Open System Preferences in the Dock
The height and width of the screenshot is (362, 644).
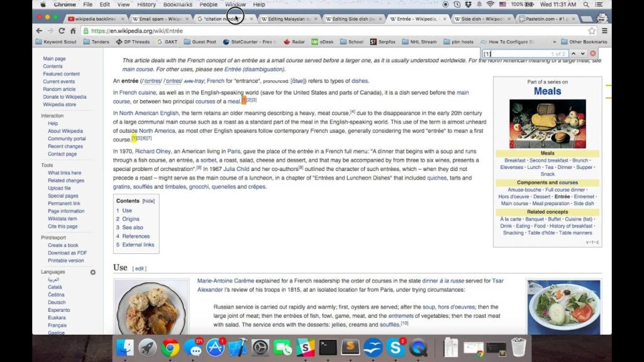[x=260, y=348]
